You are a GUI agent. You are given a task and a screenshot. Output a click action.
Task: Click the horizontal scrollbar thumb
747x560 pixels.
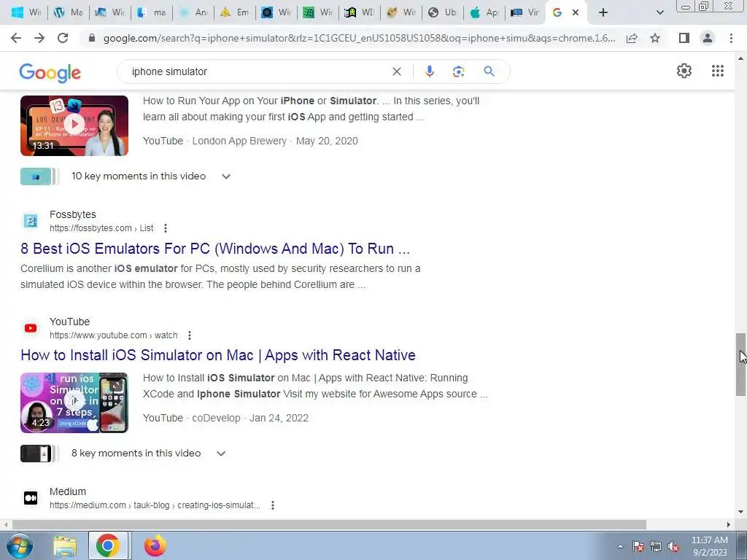tap(329, 524)
